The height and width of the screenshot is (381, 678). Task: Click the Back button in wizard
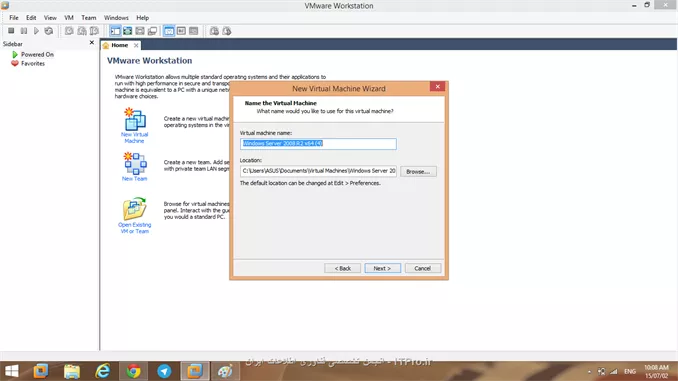[342, 269]
